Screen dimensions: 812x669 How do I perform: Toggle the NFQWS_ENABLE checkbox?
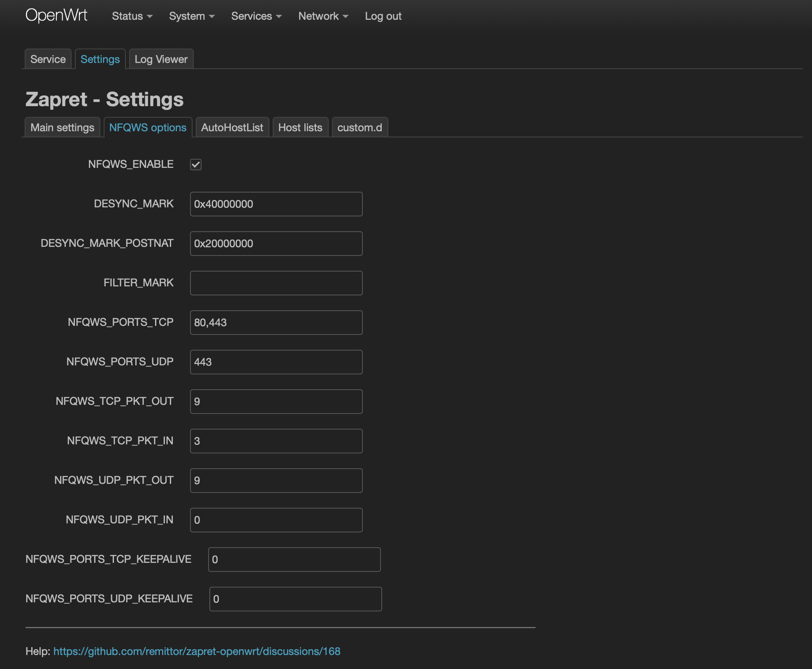point(196,165)
